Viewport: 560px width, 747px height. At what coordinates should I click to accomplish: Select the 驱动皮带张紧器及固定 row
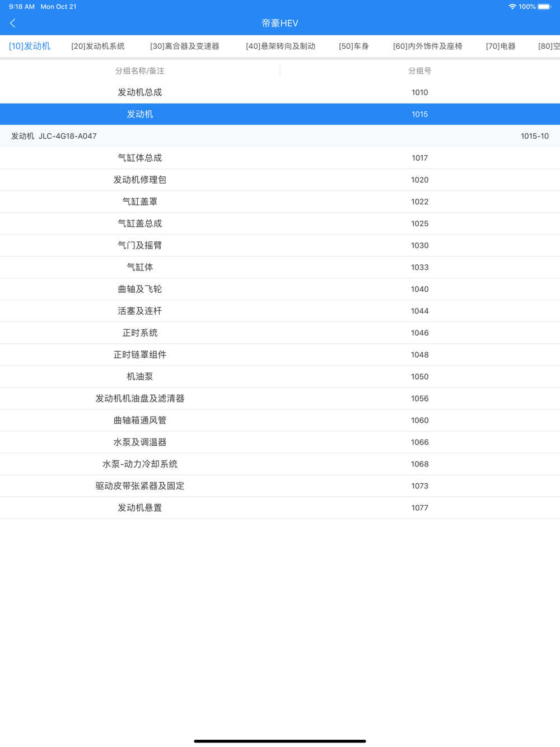coord(280,485)
